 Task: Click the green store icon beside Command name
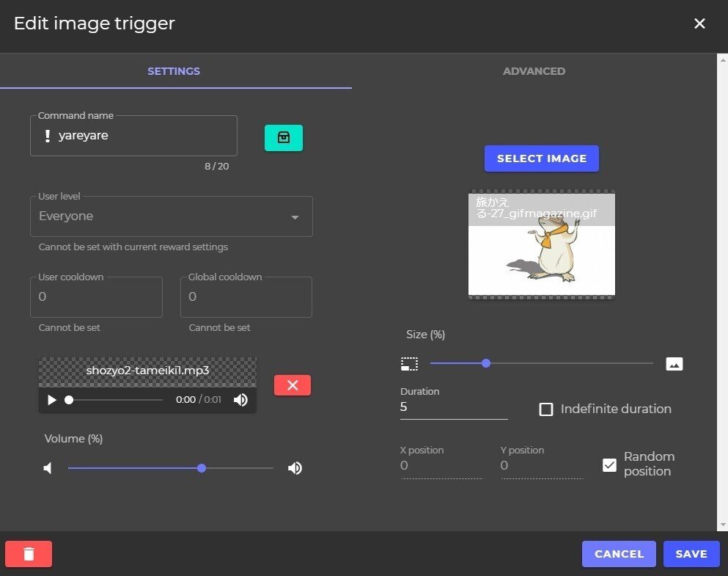tap(283, 137)
